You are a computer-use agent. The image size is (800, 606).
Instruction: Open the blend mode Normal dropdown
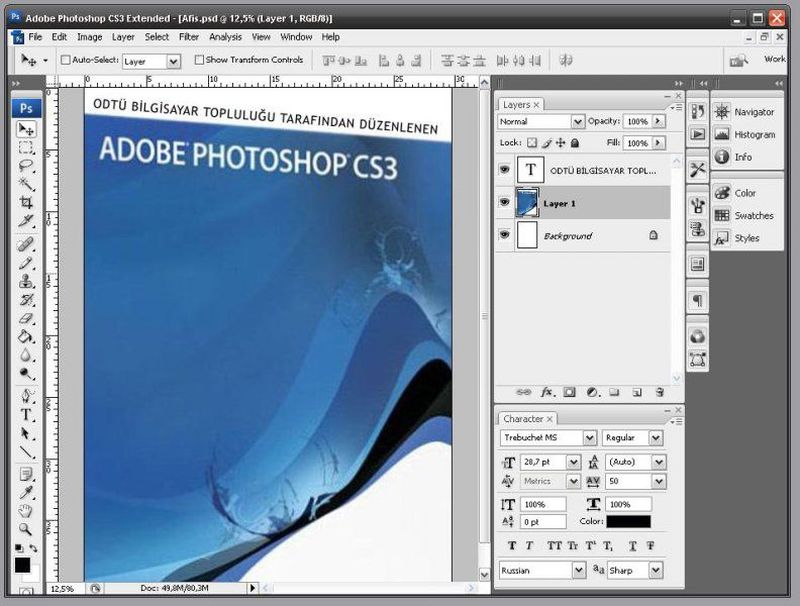pyautogui.click(x=541, y=121)
